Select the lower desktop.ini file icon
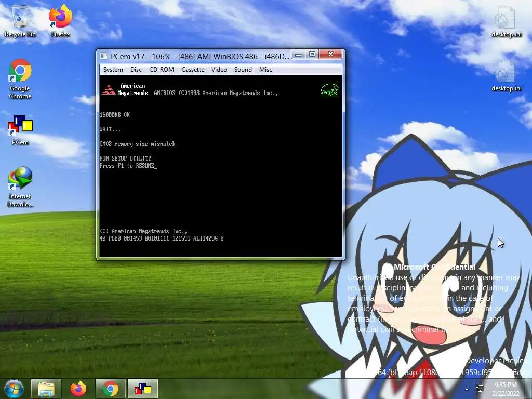532x399 pixels. click(506, 75)
